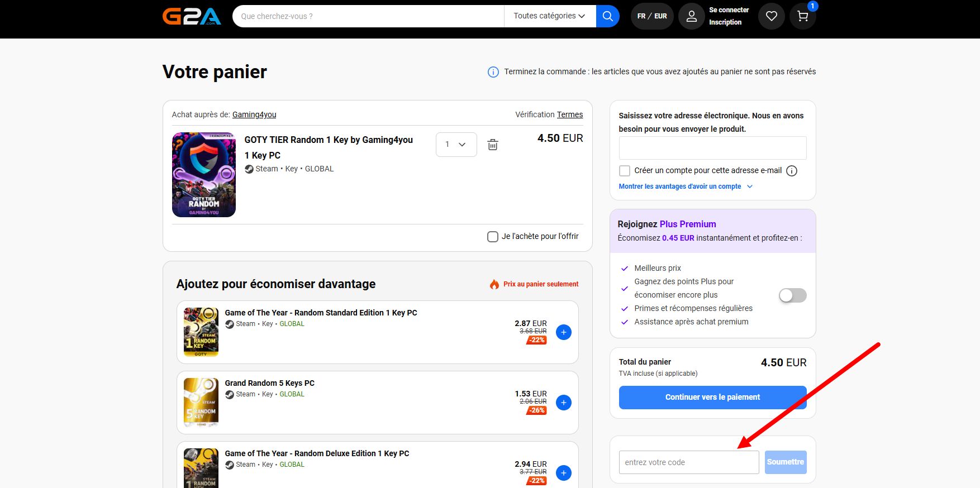
Task: Click the Ajoutez pour économiser davantage heading
Action: (276, 284)
